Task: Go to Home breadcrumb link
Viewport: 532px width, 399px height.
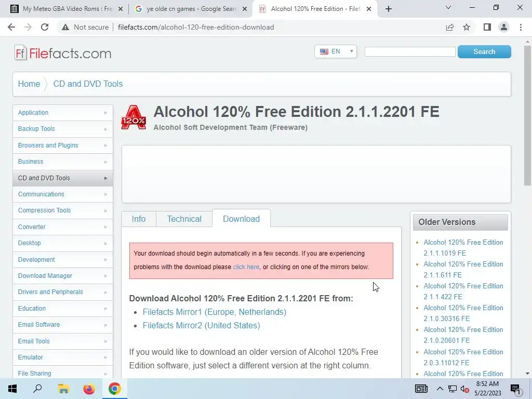Action: coord(29,84)
